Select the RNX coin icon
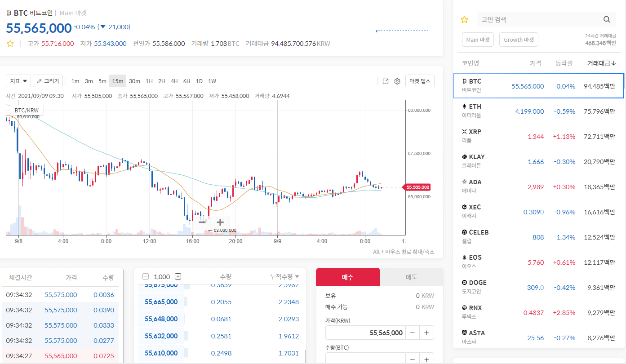This screenshot has height=364, width=626. 465,308
